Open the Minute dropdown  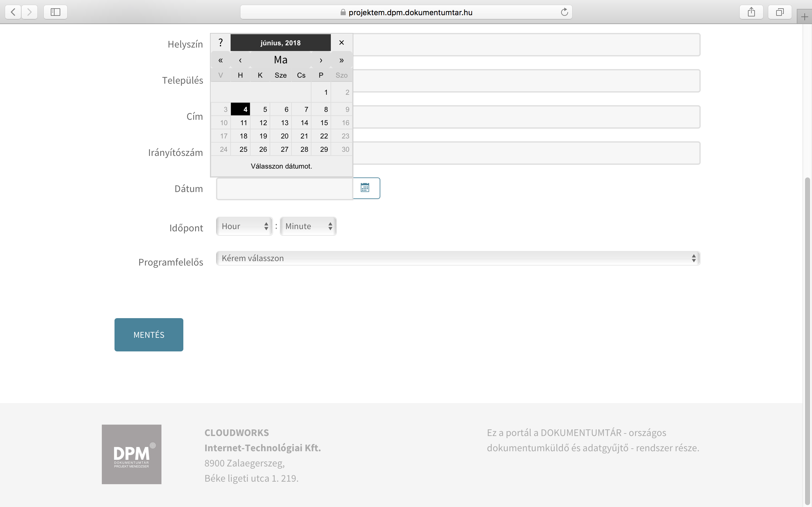(308, 226)
